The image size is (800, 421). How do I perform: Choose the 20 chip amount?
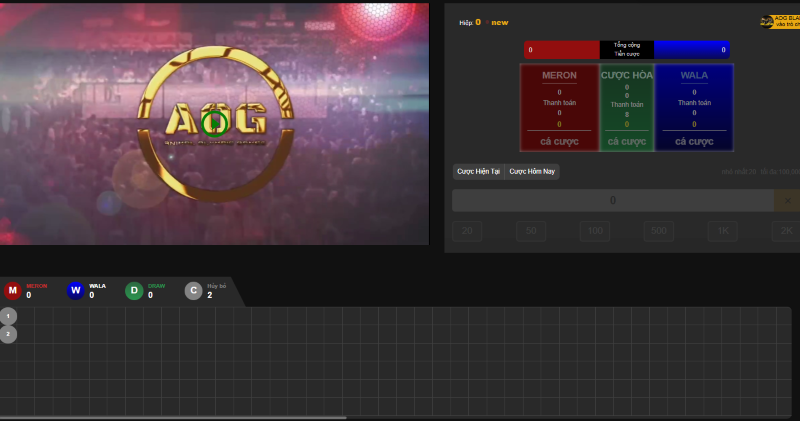pos(467,232)
